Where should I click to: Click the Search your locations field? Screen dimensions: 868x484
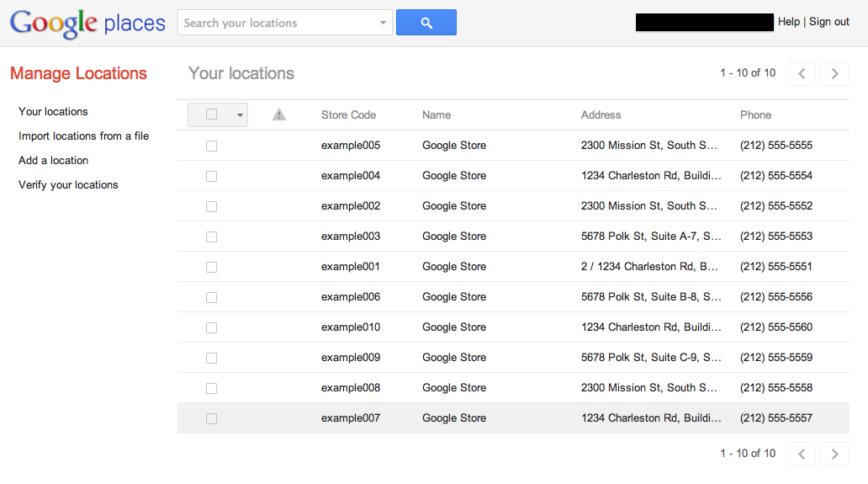pyautogui.click(x=278, y=23)
